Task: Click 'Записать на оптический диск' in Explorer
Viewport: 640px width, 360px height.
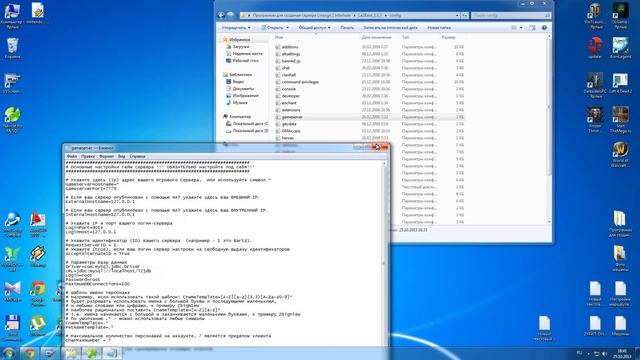Action: point(390,27)
